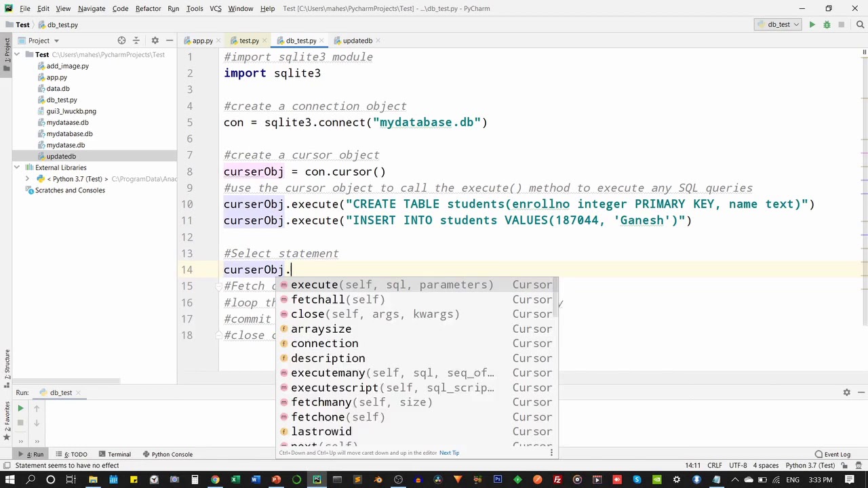This screenshot has height=488, width=868.
Task: Open the taskbar clock showing 3:33 PM
Action: tap(820, 480)
